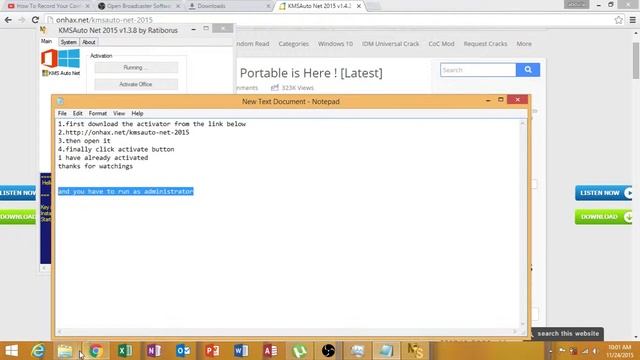Viewport: 640px width, 360px height.
Task: Open the Windows Start button
Action: coord(11,351)
